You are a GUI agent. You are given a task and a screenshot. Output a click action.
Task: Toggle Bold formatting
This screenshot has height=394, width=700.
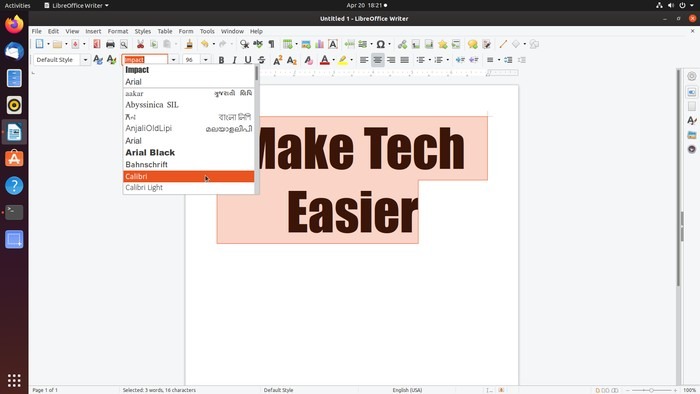coord(221,60)
